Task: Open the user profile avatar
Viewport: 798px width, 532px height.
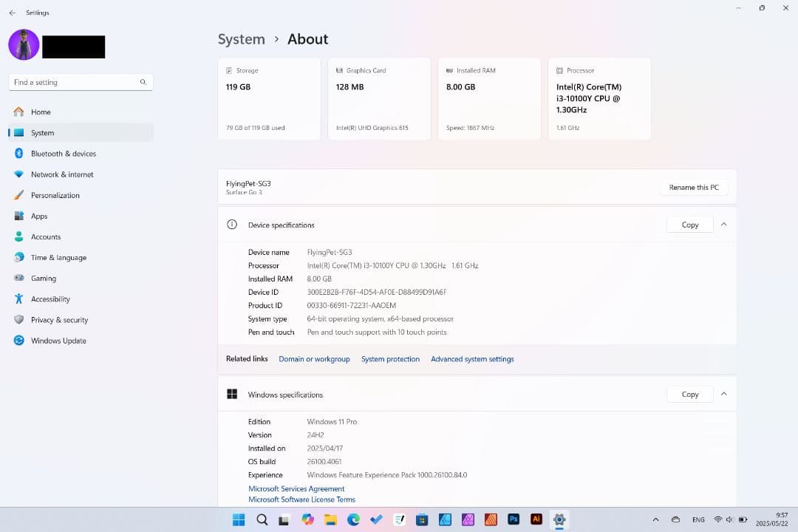Action: [24, 45]
